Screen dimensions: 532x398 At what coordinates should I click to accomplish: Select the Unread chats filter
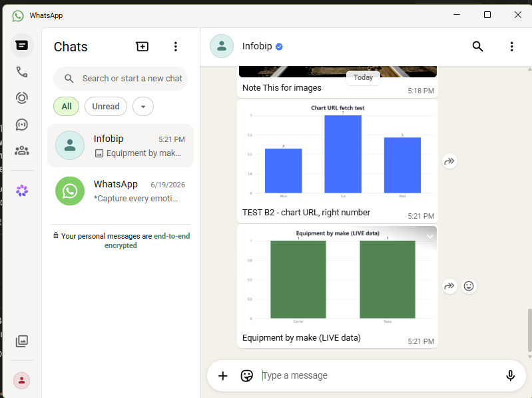pyautogui.click(x=106, y=106)
